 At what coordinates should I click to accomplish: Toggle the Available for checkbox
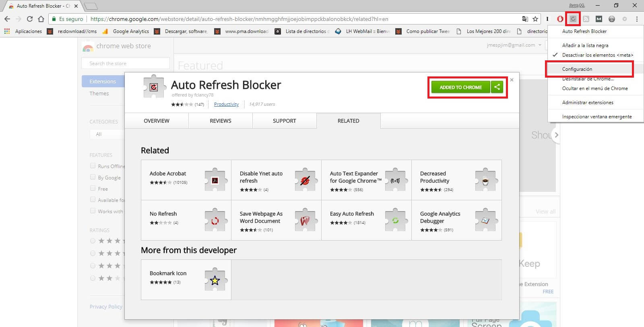(93, 199)
